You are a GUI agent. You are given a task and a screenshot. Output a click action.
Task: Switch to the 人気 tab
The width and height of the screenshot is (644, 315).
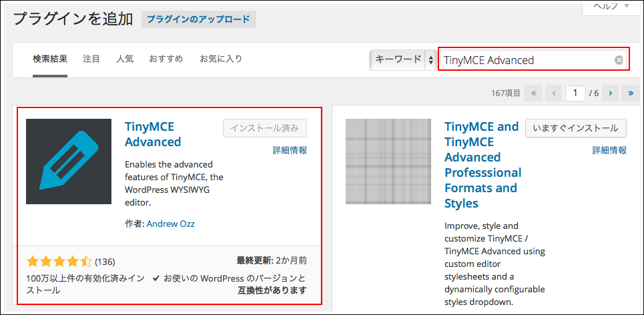click(124, 59)
